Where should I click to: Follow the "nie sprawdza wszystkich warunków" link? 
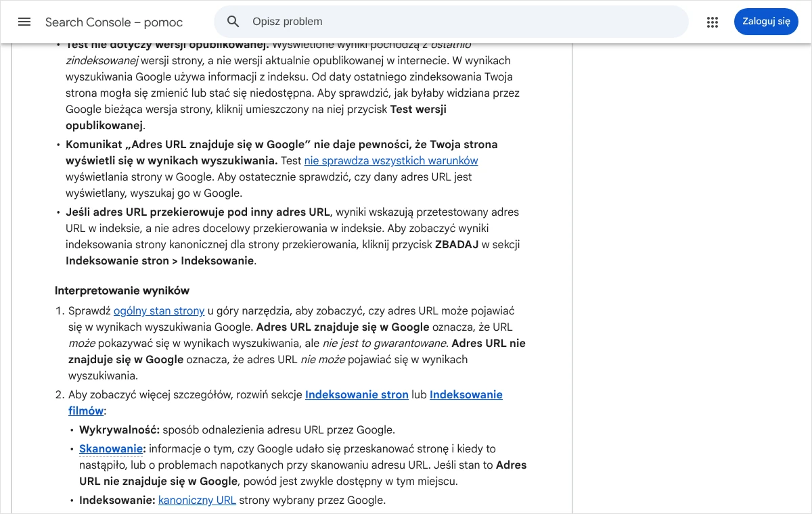click(391, 161)
